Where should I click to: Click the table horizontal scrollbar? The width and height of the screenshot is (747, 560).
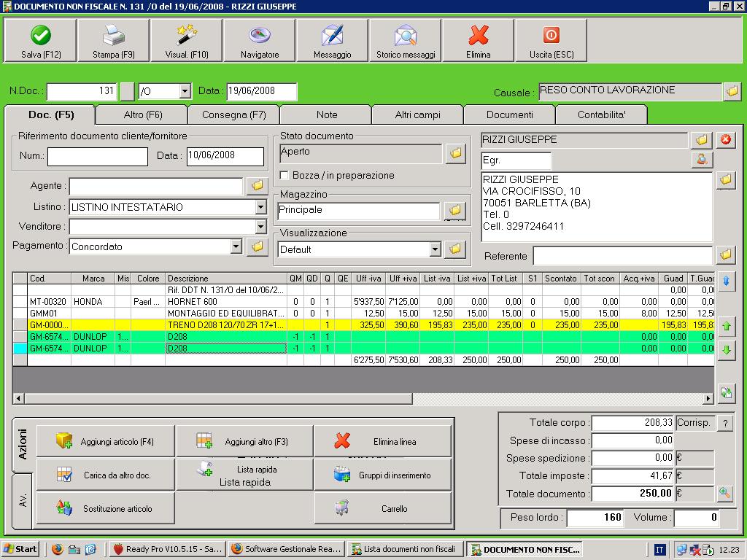(x=219, y=399)
